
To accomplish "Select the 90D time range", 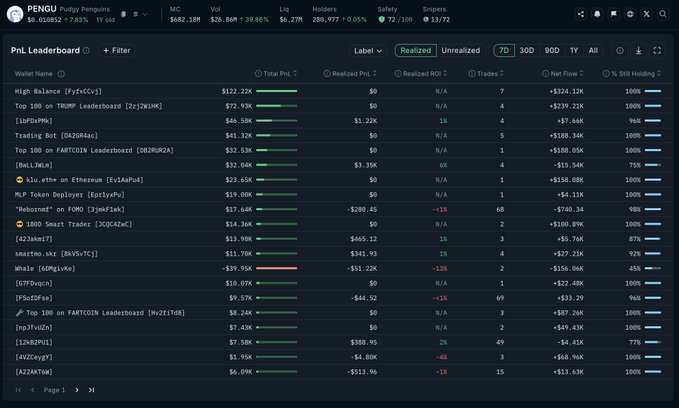I will tap(552, 51).
